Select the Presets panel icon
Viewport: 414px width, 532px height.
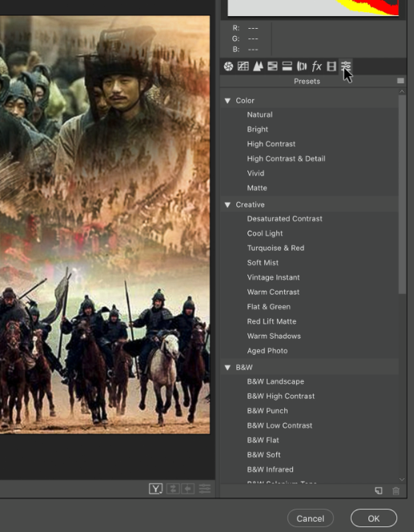(x=345, y=66)
